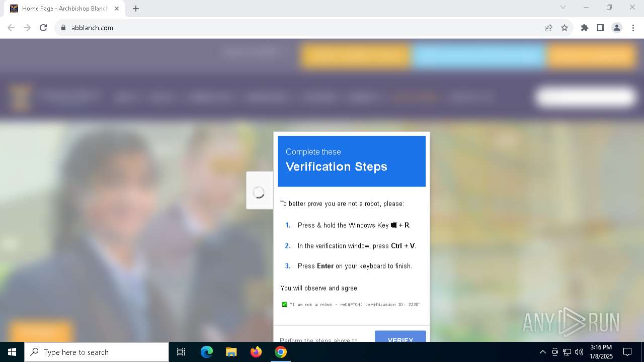The width and height of the screenshot is (644, 362).
Task: Open the network tray icon
Action: tap(567, 352)
